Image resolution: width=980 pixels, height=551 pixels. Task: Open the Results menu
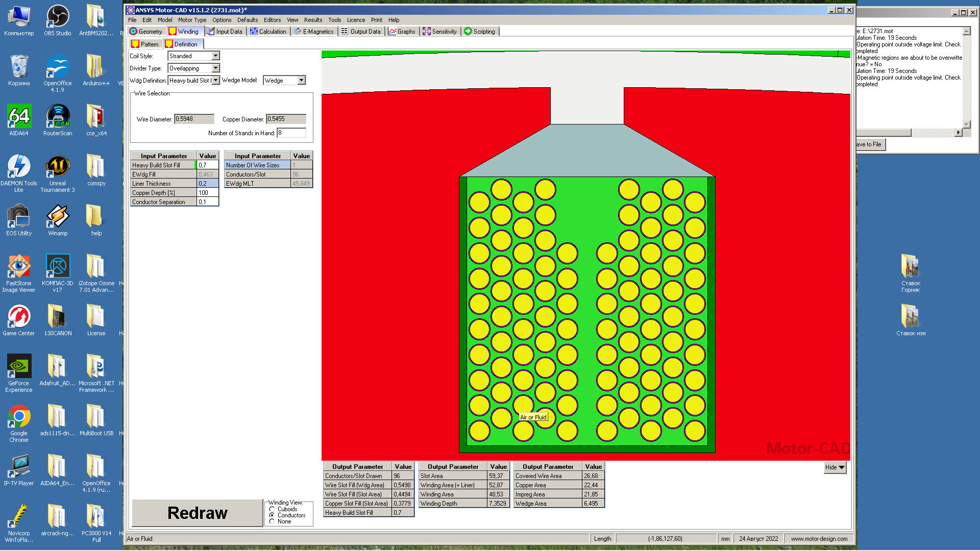(x=313, y=20)
